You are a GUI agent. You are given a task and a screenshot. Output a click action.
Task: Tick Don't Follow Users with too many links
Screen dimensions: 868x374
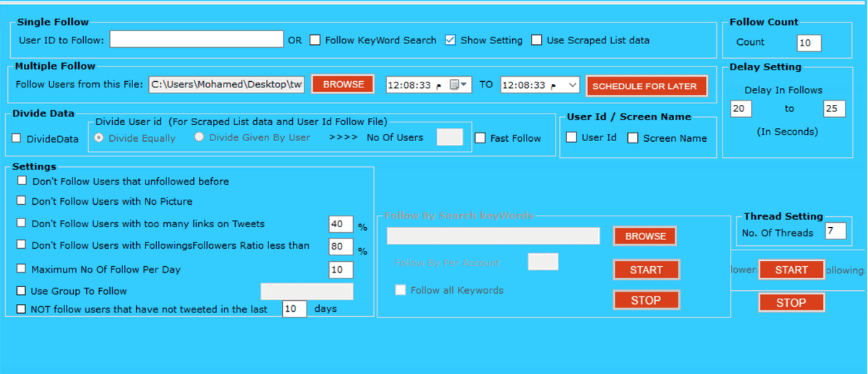21,223
